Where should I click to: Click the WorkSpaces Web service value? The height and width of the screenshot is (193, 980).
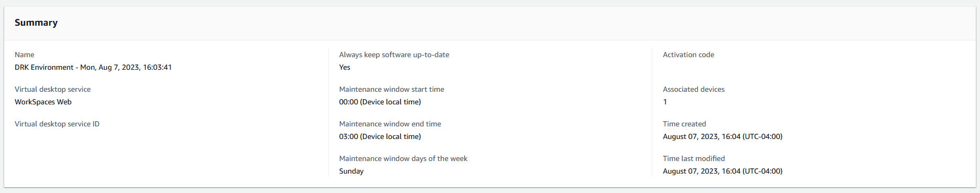pos(43,102)
